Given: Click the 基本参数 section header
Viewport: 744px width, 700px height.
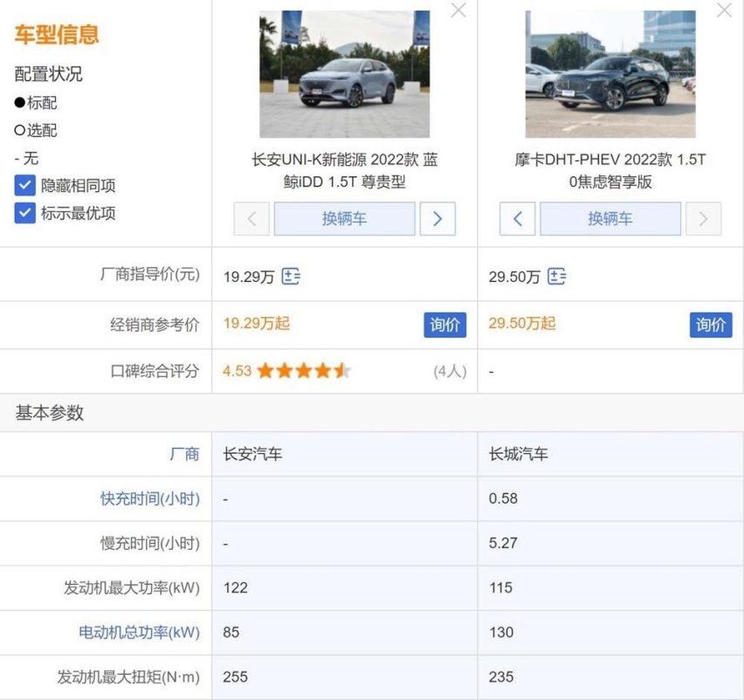Looking at the screenshot, I should coord(50,413).
